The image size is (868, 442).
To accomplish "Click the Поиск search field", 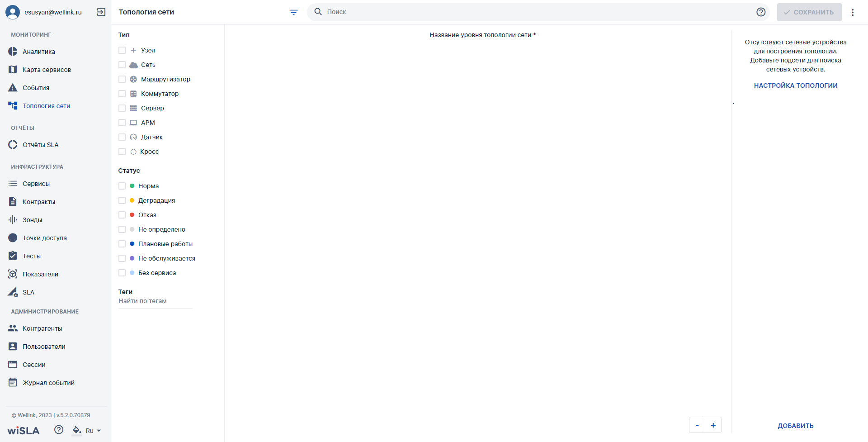I will 538,12.
